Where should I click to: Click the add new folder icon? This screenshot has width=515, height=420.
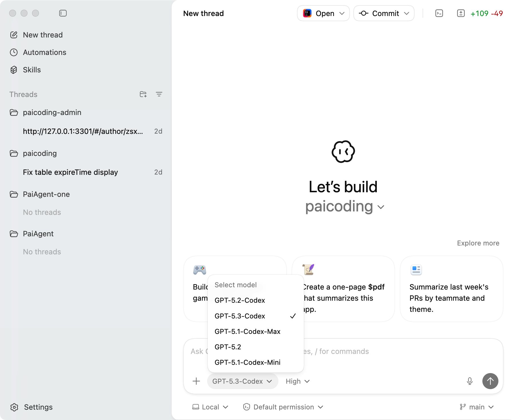(x=143, y=94)
